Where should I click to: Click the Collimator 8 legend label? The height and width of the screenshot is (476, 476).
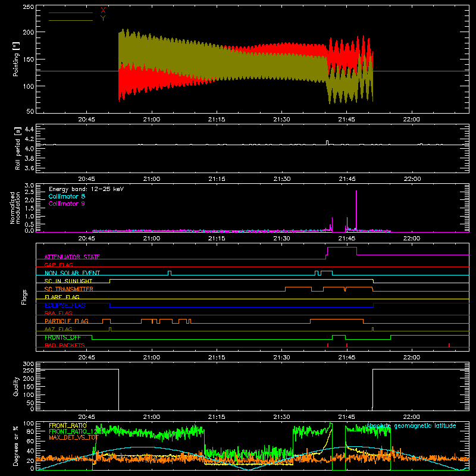(67, 196)
